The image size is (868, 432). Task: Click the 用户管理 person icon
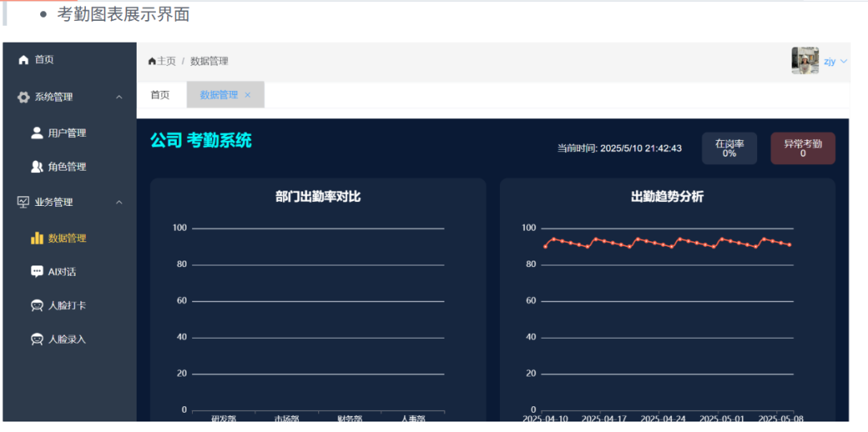pos(37,133)
